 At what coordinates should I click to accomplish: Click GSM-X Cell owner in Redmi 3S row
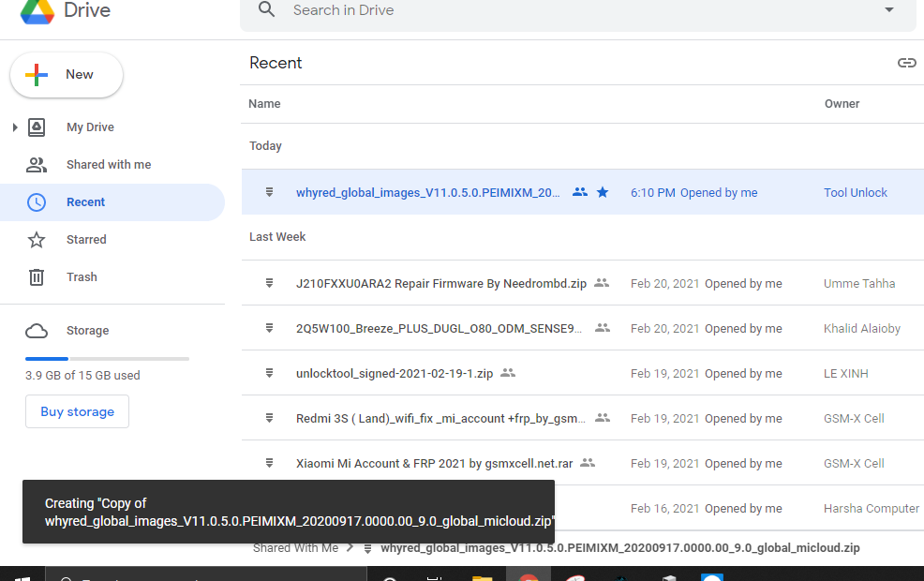854,418
